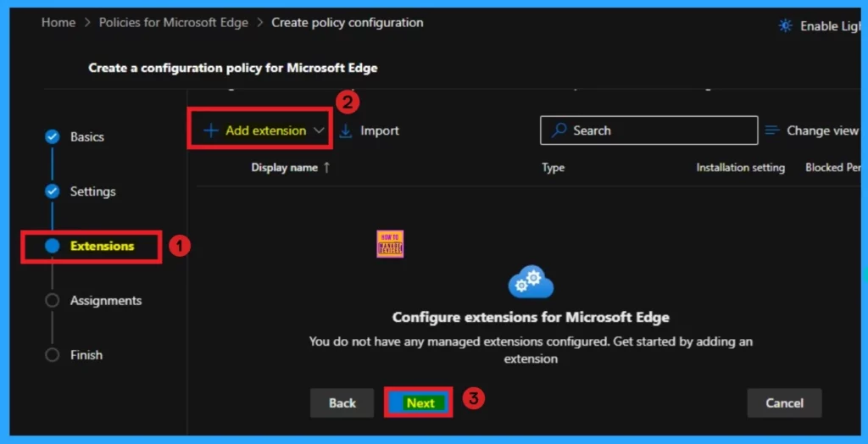
Task: Click the Basics completed checkmark icon
Action: pyautogui.click(x=52, y=136)
